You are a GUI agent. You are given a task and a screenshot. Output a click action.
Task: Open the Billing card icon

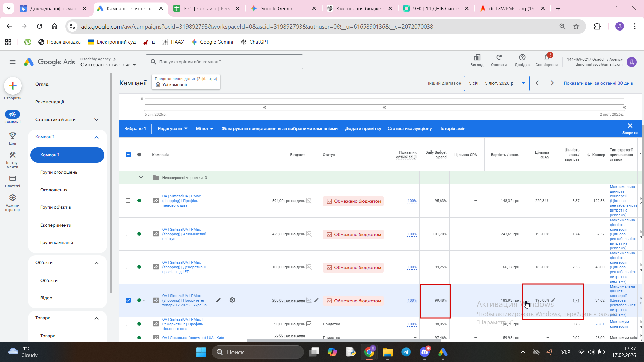coord(12,178)
